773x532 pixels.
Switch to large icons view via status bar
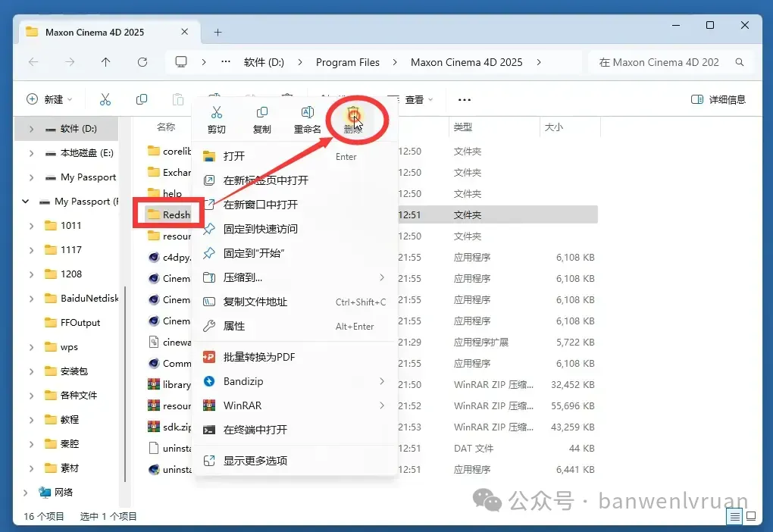pyautogui.click(x=751, y=516)
